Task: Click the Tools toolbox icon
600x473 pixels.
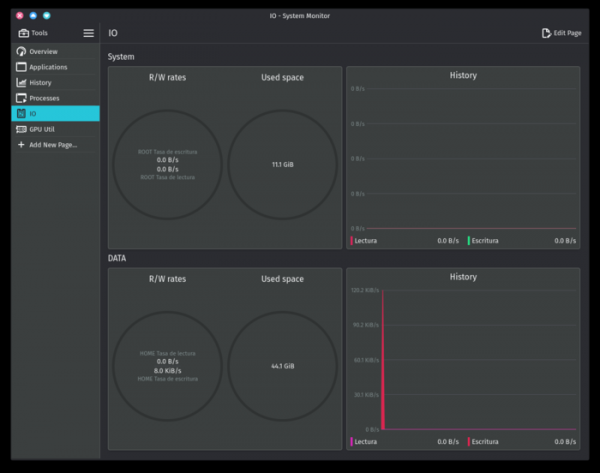Action: coord(23,33)
